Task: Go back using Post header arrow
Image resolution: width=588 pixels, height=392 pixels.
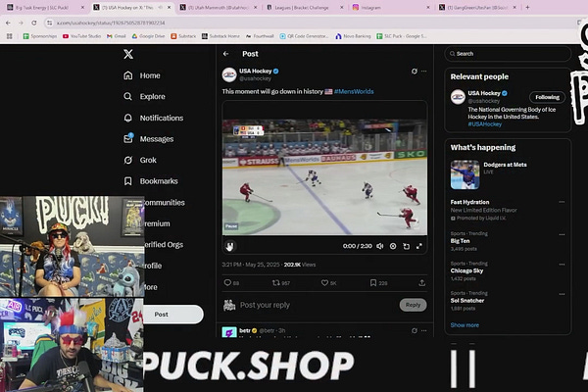Action: pyautogui.click(x=225, y=54)
